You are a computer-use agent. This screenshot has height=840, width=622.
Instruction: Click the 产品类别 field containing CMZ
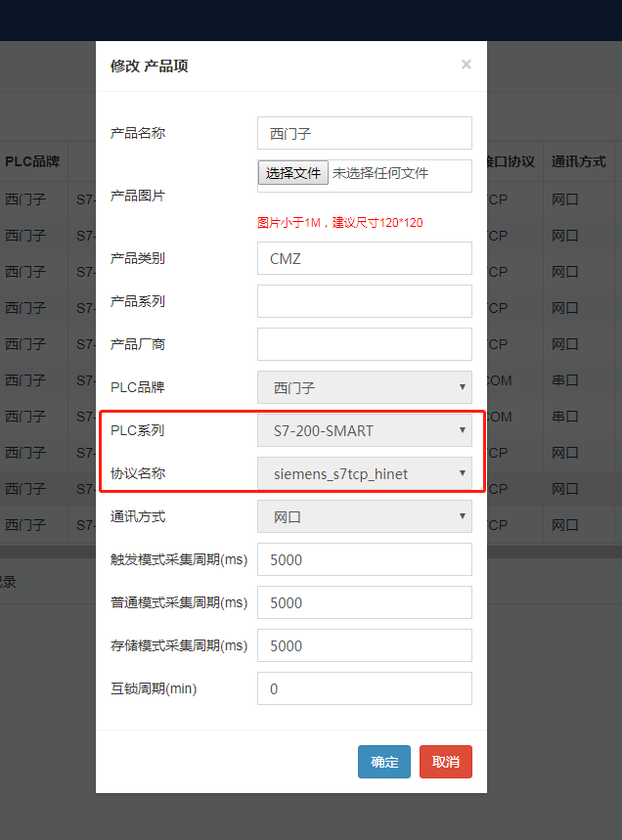coord(364,258)
